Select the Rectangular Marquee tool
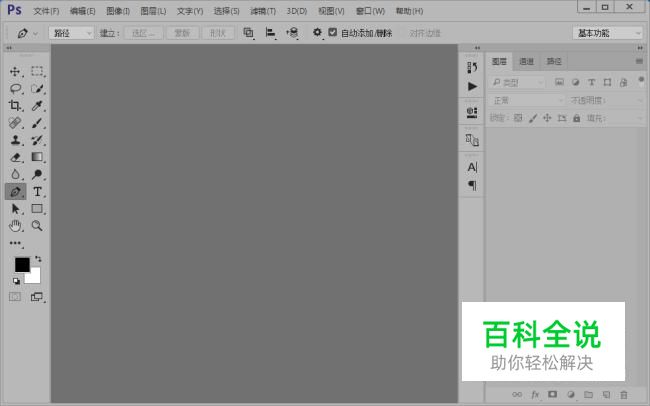This screenshot has width=650, height=406. (37, 71)
